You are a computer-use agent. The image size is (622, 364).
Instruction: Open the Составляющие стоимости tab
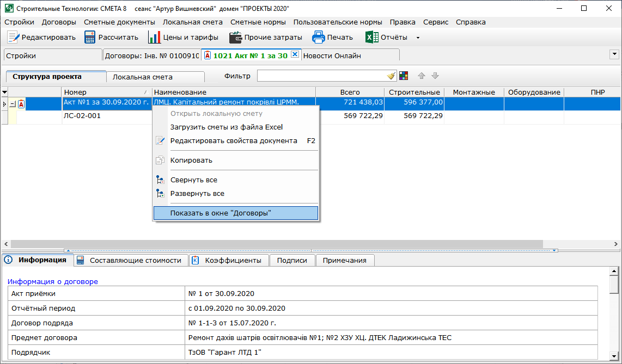pos(135,261)
